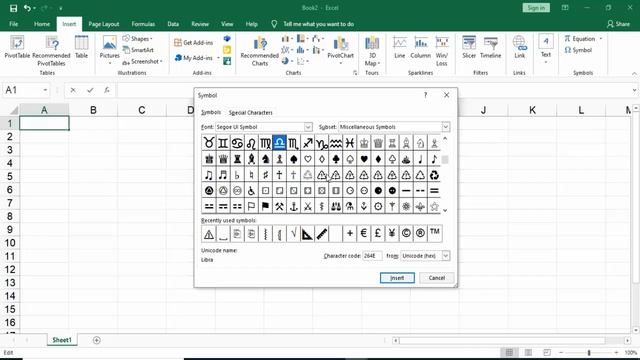
Task: Select the anchor symbol in grid
Action: [293, 207]
